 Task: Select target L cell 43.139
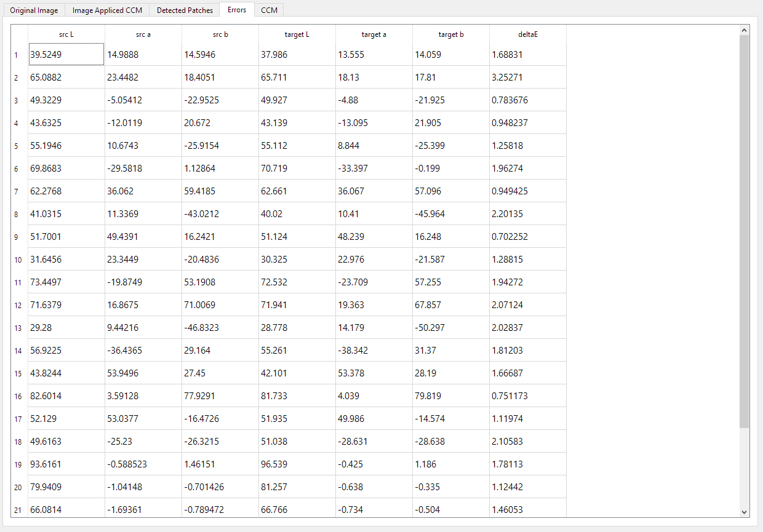(x=297, y=123)
